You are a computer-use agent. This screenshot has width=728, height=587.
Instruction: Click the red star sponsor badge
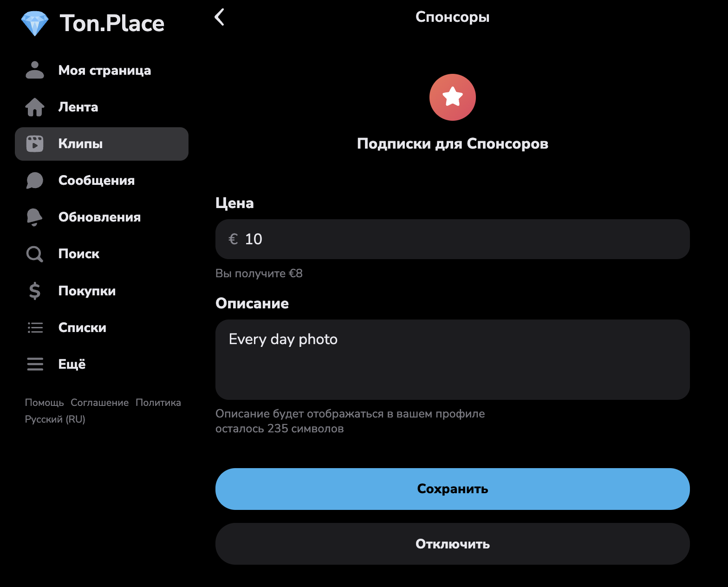click(x=452, y=97)
